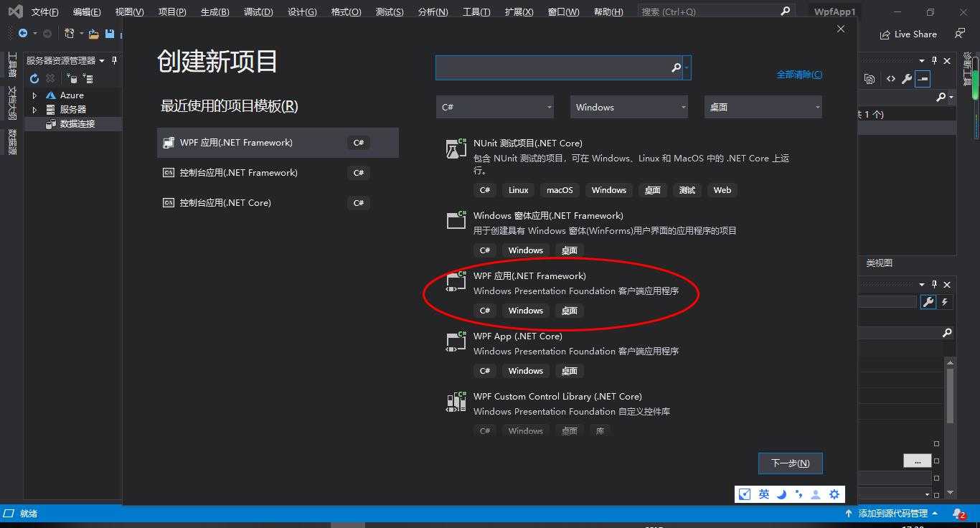Click the new project toolbar icon
The width and height of the screenshot is (980, 528).
click(x=69, y=34)
